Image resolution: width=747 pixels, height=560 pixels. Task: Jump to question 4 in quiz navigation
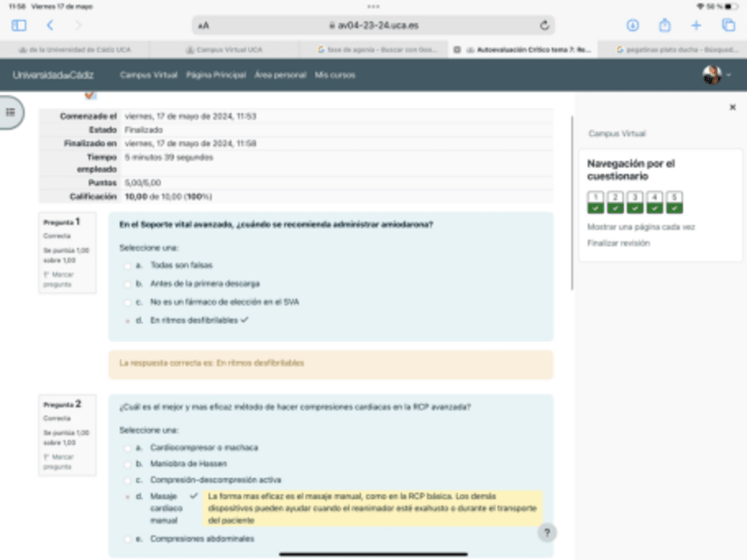pos(655,203)
